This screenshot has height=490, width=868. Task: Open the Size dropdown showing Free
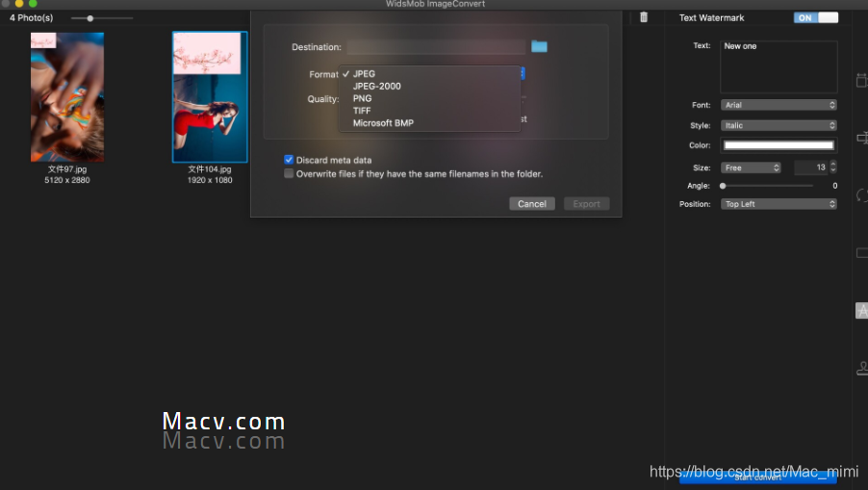pyautogui.click(x=751, y=168)
